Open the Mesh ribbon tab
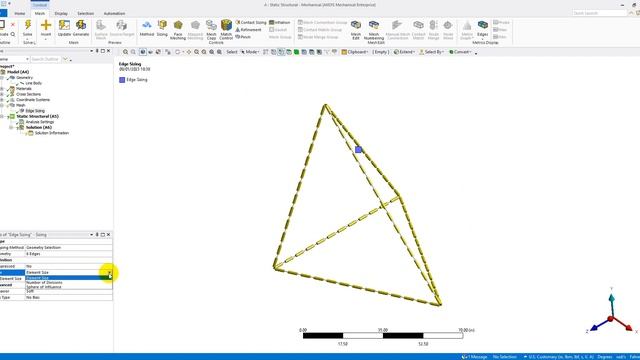This screenshot has height=360, width=640. pyautogui.click(x=40, y=13)
